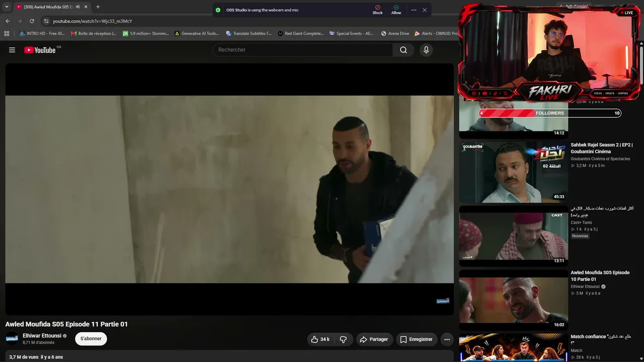Click the search magnifier button
Viewport: 644px width, 362px height.
[x=404, y=50]
